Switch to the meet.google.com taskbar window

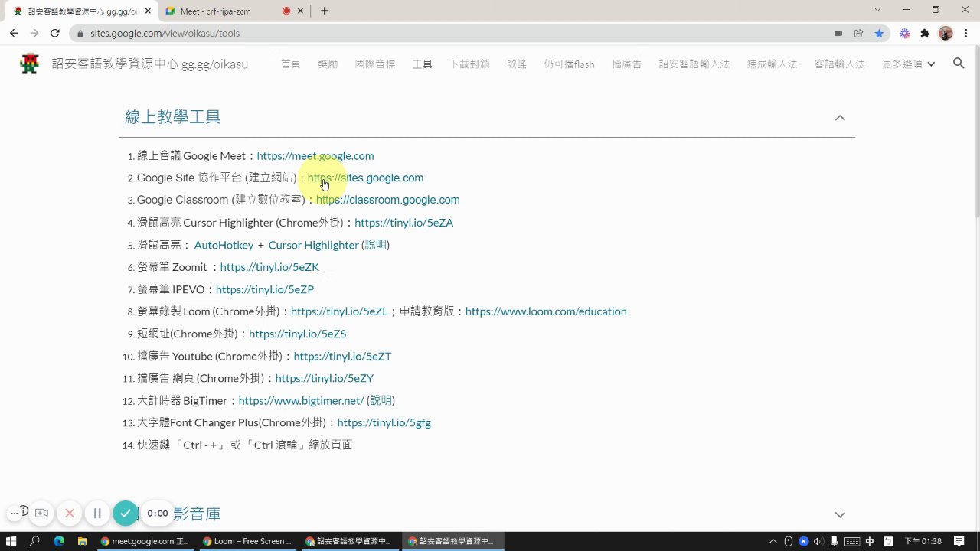145,541
